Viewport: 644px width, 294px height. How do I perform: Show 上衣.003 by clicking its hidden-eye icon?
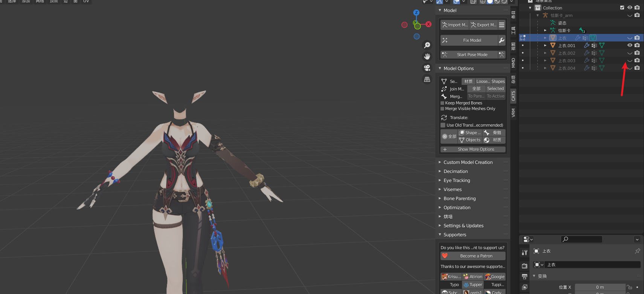630,61
